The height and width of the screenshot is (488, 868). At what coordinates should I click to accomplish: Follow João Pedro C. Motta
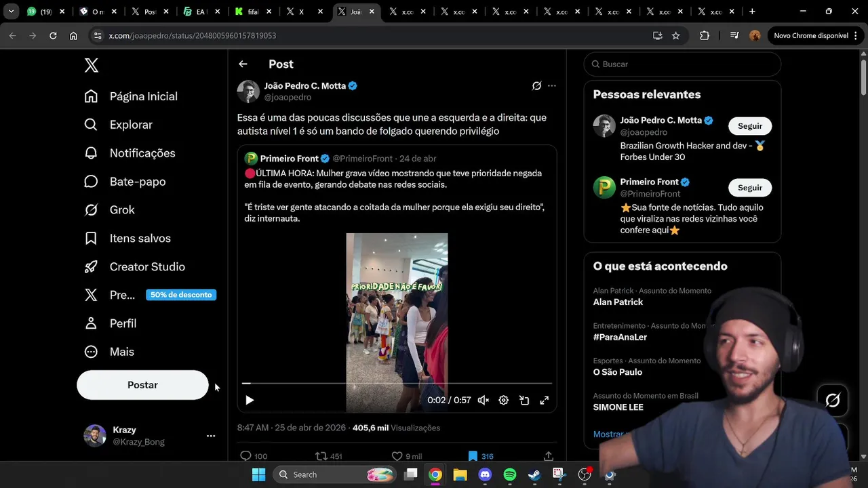coord(750,126)
